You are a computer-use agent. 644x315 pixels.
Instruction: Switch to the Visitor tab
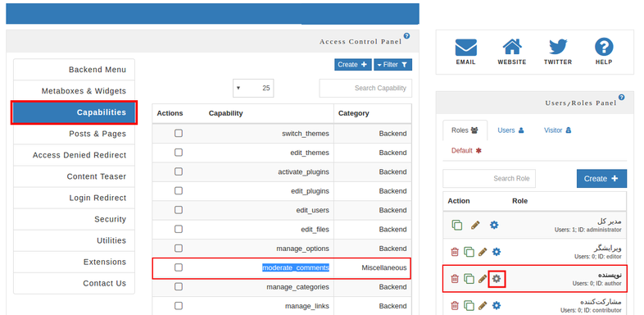pos(557,130)
